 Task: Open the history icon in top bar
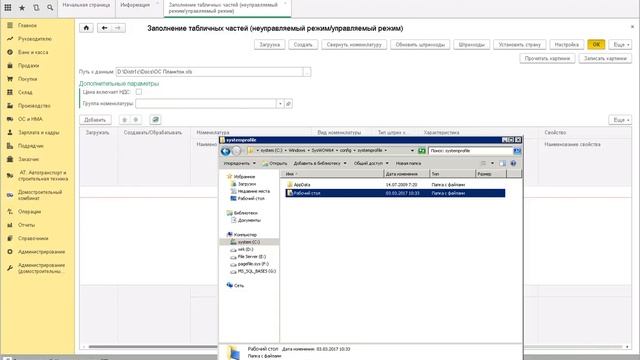(36, 8)
